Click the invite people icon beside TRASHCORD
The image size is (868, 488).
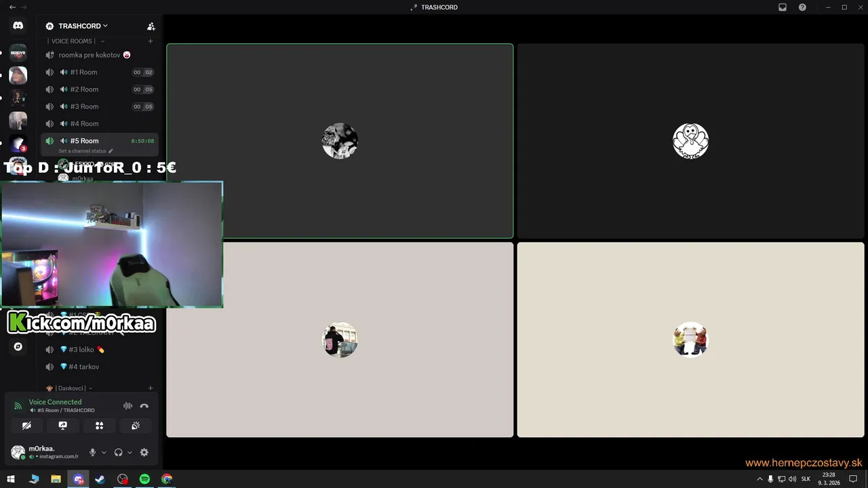151,26
